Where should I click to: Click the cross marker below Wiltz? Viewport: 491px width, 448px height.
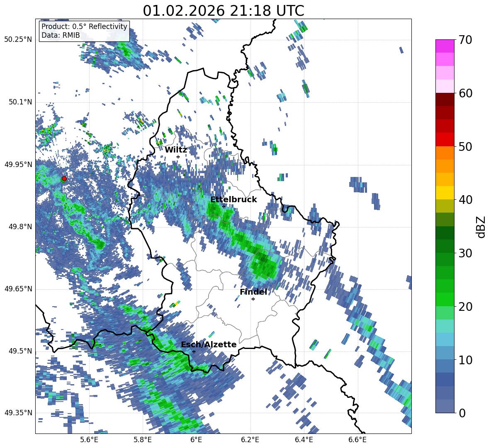coord(178,157)
